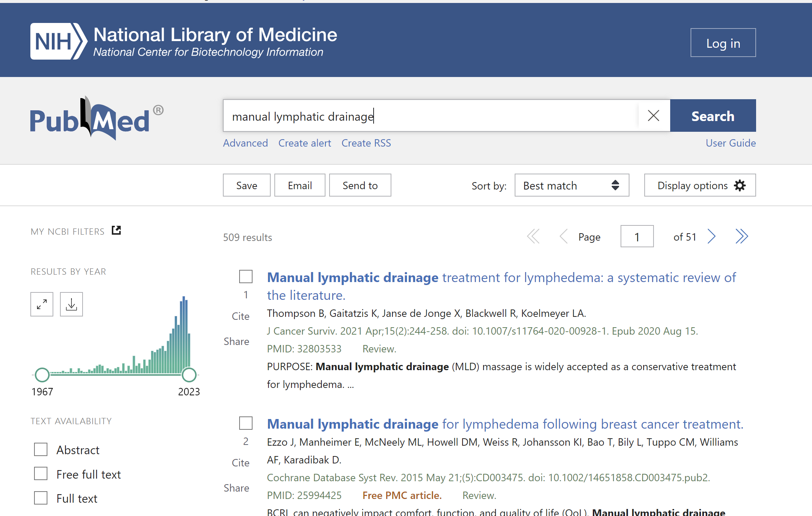Image resolution: width=812 pixels, height=516 pixels.
Task: Open My NCBI Filters external link icon
Action: [x=116, y=230]
